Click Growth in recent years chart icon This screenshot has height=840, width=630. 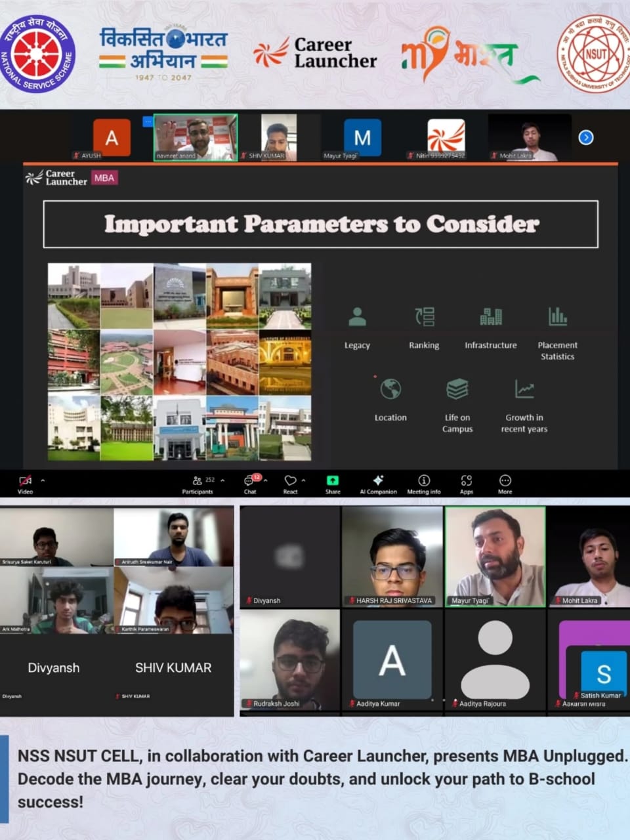pyautogui.click(x=524, y=389)
